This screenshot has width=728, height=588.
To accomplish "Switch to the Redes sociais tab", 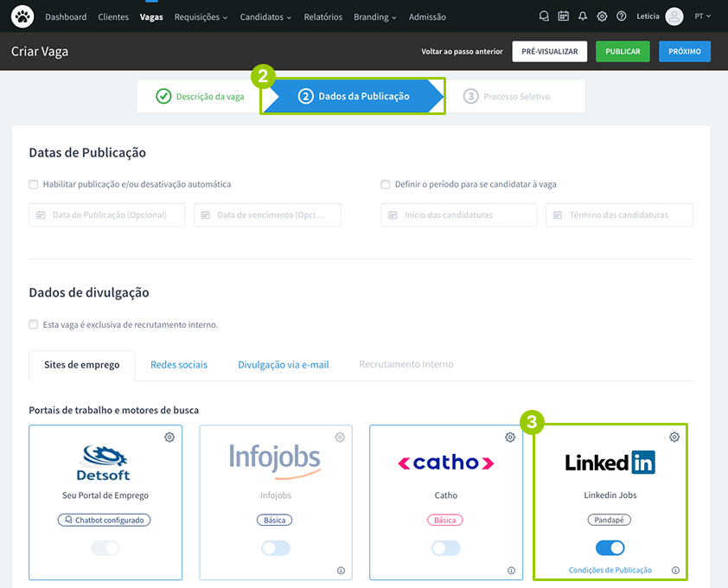I will 179,365.
